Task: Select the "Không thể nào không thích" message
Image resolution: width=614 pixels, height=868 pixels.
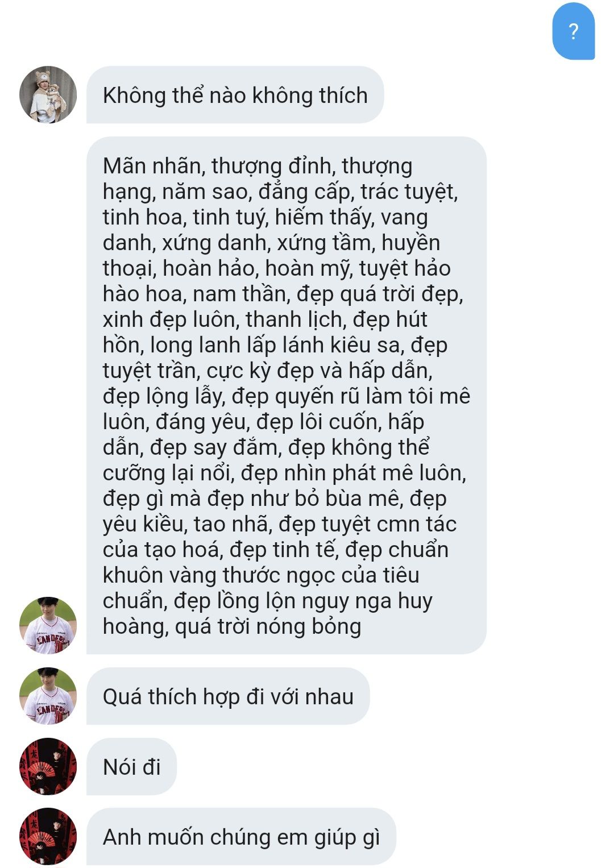Action: 235,95
